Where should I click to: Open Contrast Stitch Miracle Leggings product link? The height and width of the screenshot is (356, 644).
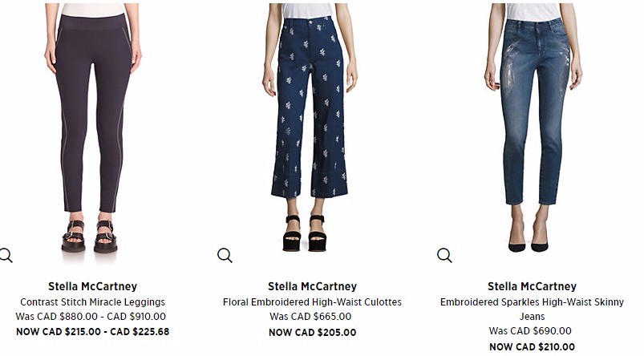click(92, 302)
